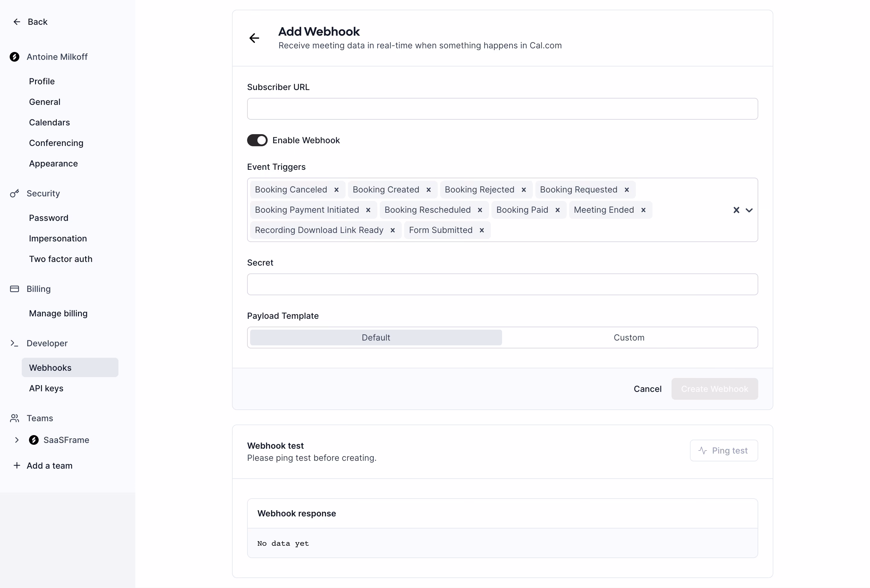
Task: Click Antoine Milkoff avatar icon
Action: 14,57
